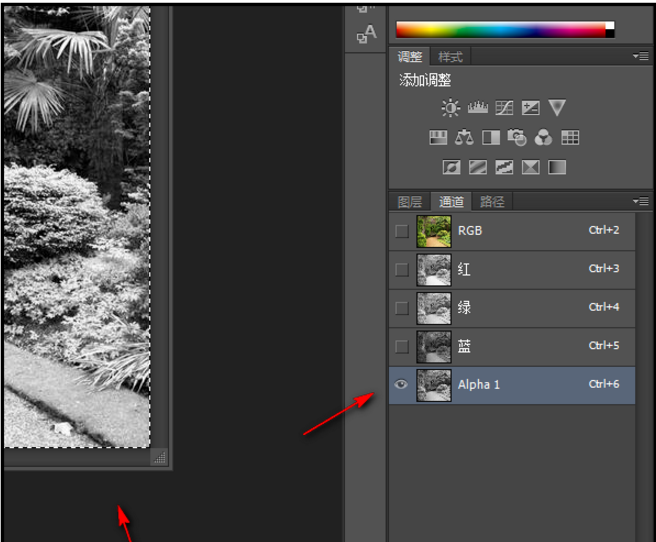Open the Adjustments panel flyout menu

click(641, 57)
